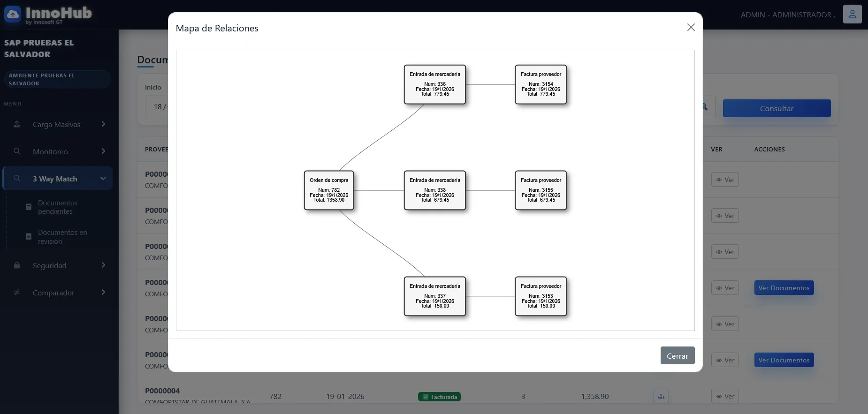Image resolution: width=868 pixels, height=414 pixels.
Task: Click the topmost Ver eye button
Action: 725,180
